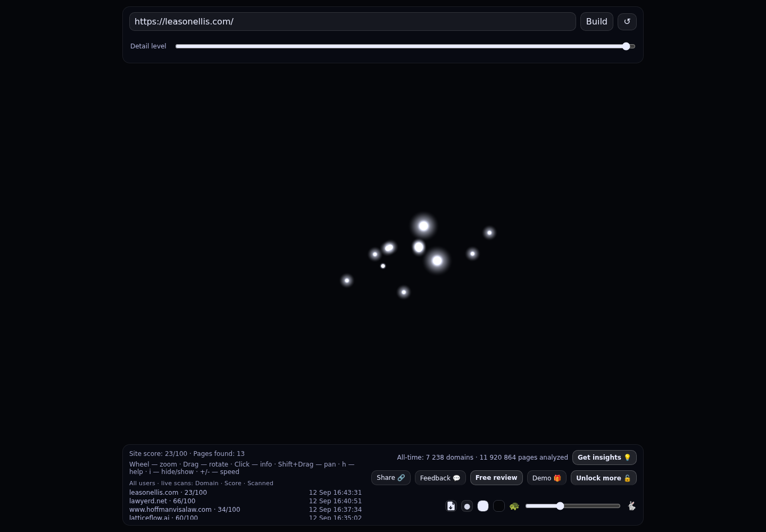Click the turtle slow-speed icon
The image size is (766, 532).
(514, 506)
